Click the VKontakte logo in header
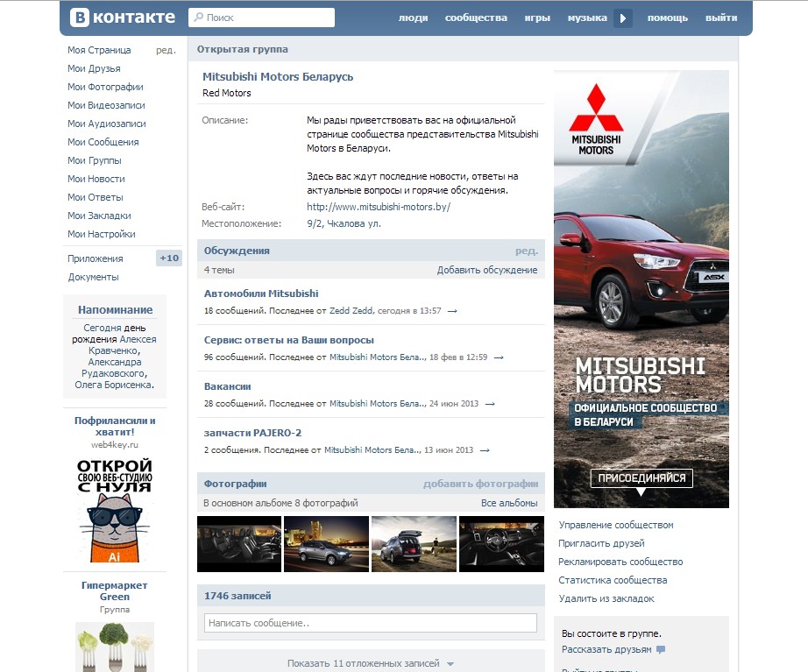The image size is (808, 672). (123, 18)
